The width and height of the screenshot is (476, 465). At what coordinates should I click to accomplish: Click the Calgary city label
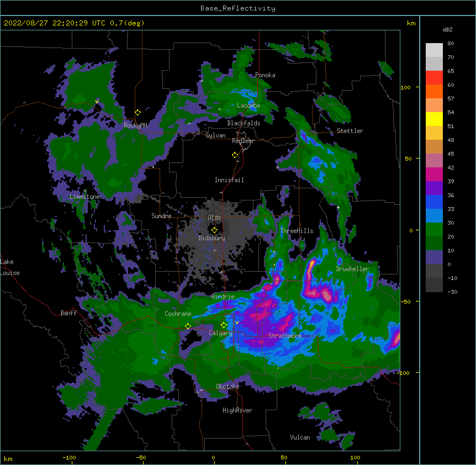click(x=221, y=333)
